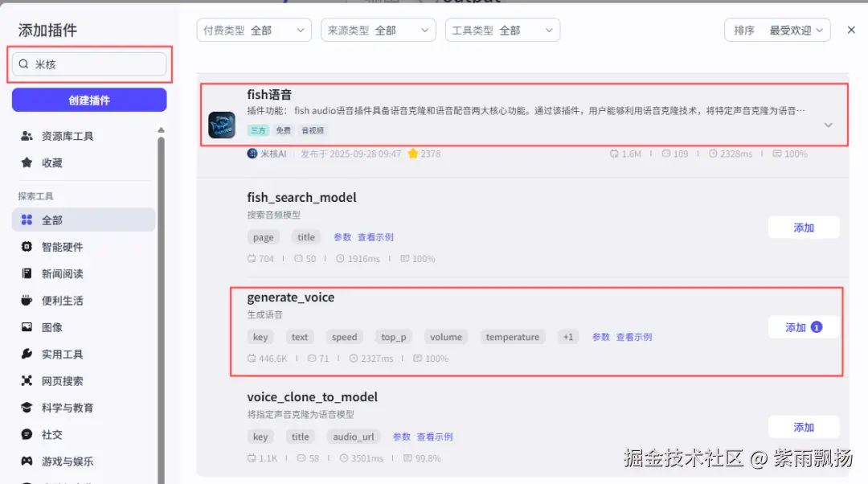View 查看示例 for fish_search_model
Viewport: 868px width, 484px height.
(x=375, y=237)
